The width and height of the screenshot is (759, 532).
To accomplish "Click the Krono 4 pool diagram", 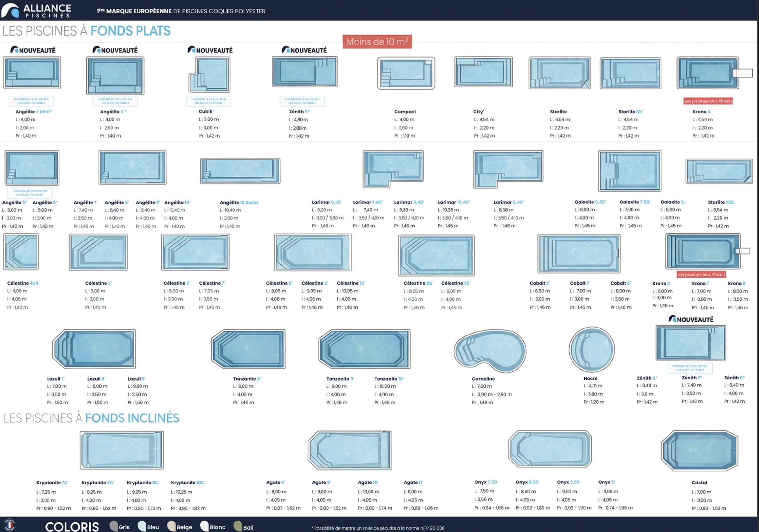I will (708, 73).
